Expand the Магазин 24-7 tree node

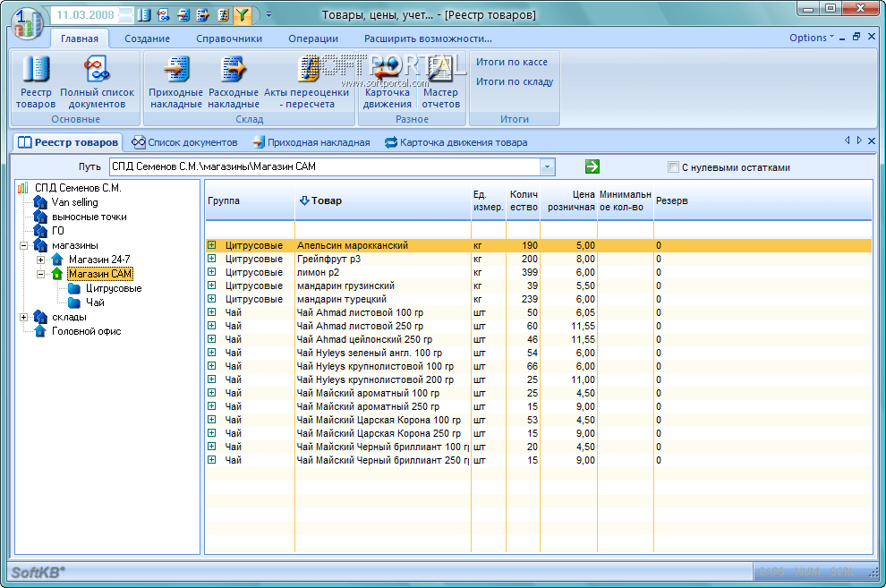coord(41,260)
